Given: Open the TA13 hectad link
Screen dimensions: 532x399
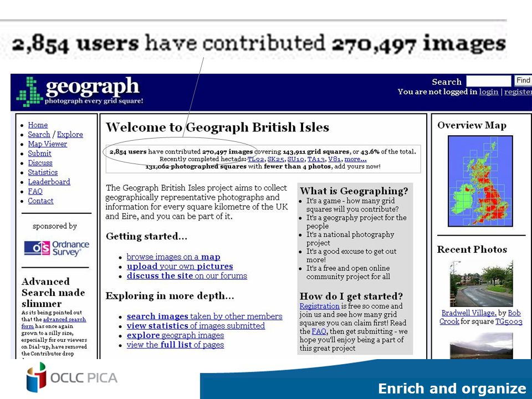Looking at the screenshot, I should point(316,159).
